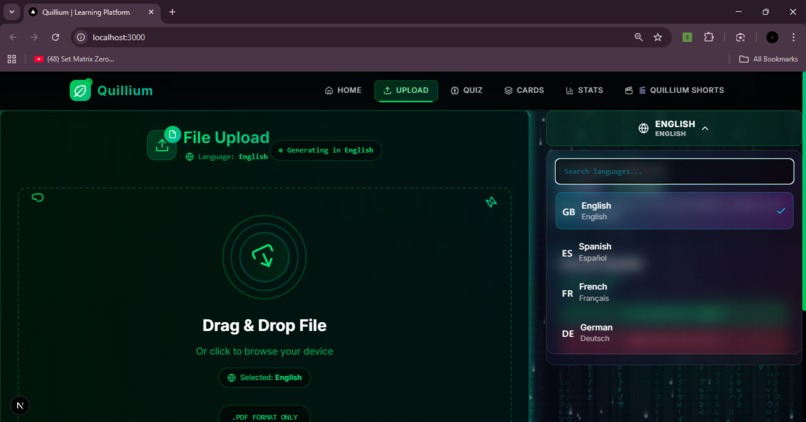806x422 pixels.
Task: Open a new browser tab
Action: [x=172, y=12]
